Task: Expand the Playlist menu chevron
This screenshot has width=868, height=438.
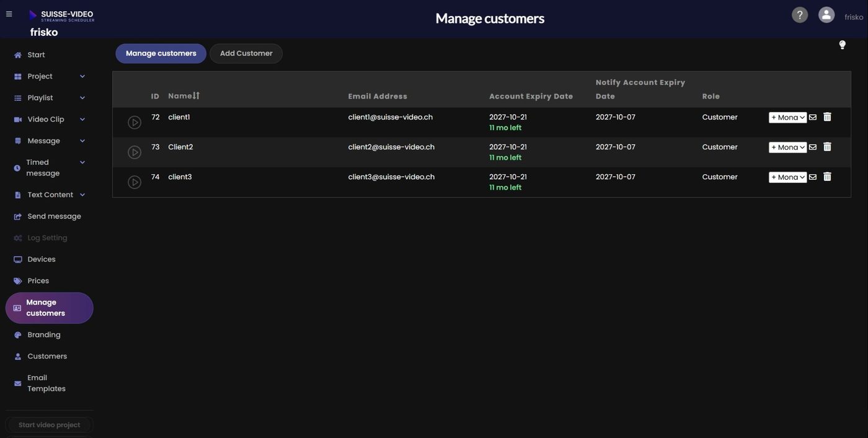Action: 82,98
